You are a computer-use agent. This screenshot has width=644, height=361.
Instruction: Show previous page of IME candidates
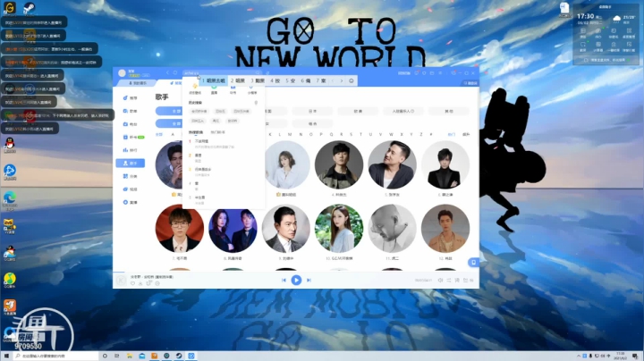coord(333,80)
